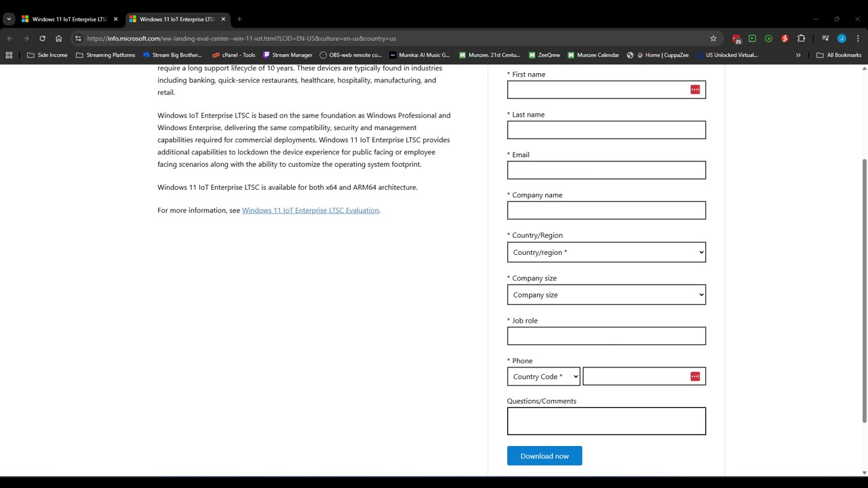Open site information icon in address bar
The image size is (868, 488).
[78, 39]
